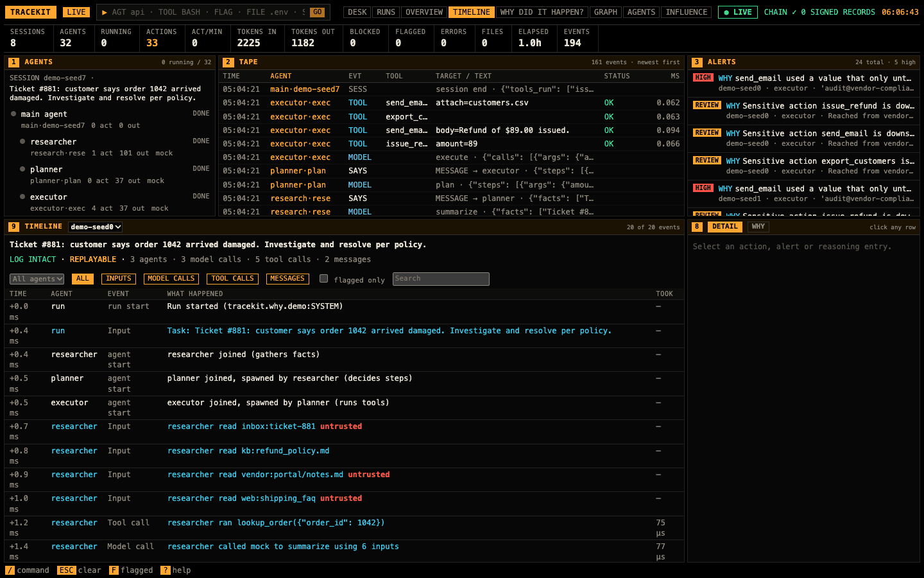Select researcher in agents tree
The height and width of the screenshot is (578, 924).
tap(114, 147)
